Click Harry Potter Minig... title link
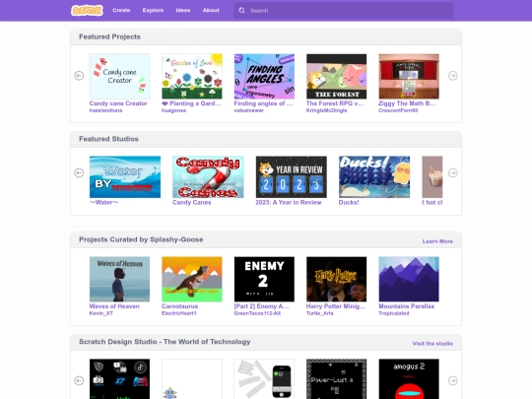The width and height of the screenshot is (532, 399). (x=336, y=306)
